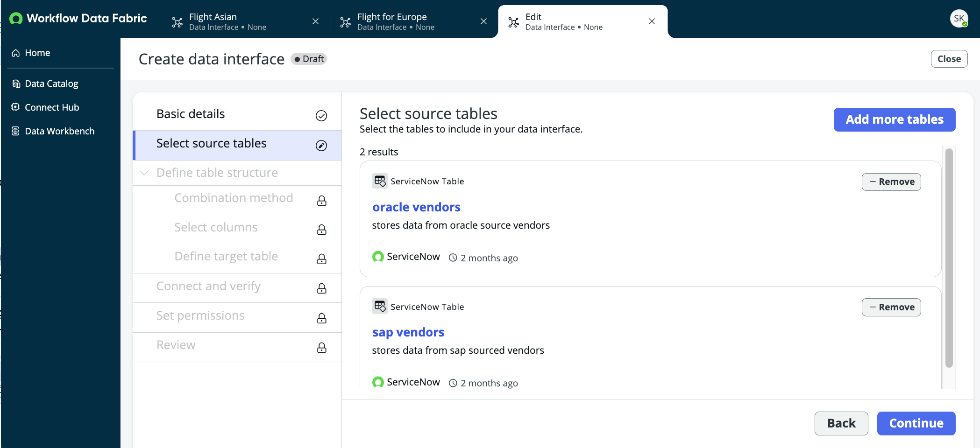Screen dimensions: 980x448
Task: Click the Flight Asian tab's interface icon
Action: click(x=178, y=22)
